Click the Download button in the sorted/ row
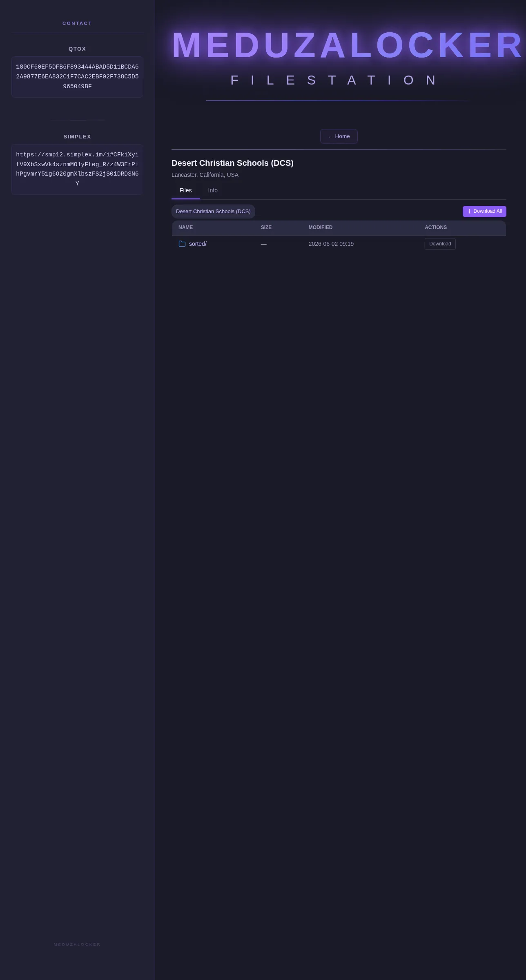526x980 pixels. pyautogui.click(x=440, y=244)
